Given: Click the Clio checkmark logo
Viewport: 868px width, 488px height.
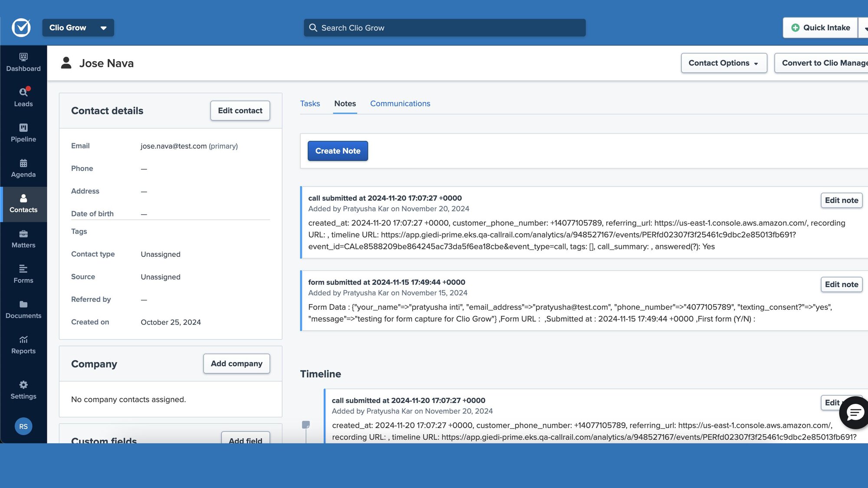Looking at the screenshot, I should click(21, 28).
